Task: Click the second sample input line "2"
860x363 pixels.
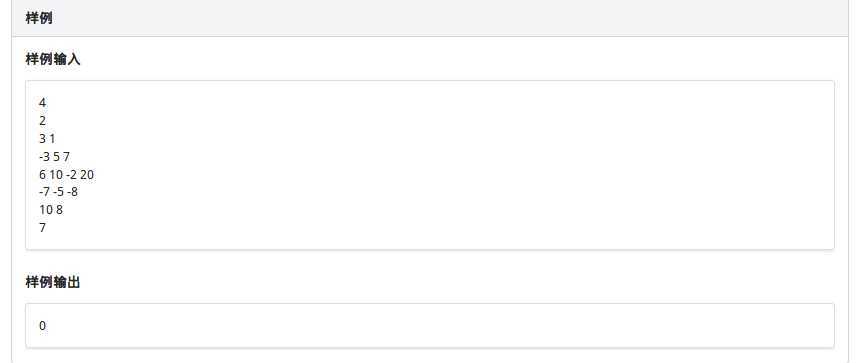Action: [x=42, y=121]
